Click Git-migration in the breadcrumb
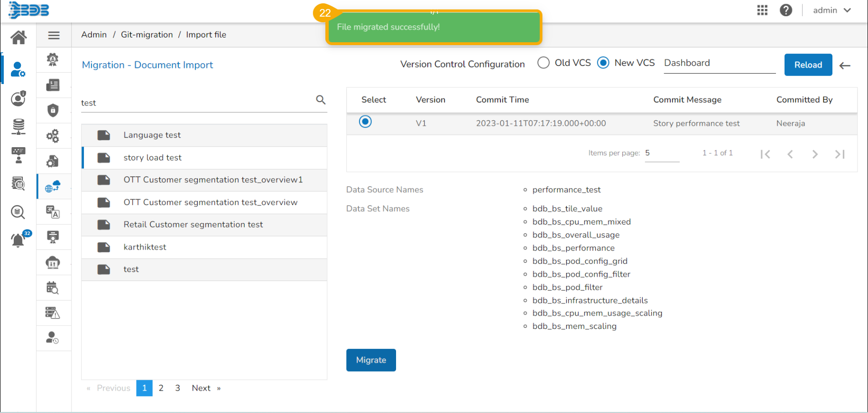868x413 pixels. (x=147, y=35)
